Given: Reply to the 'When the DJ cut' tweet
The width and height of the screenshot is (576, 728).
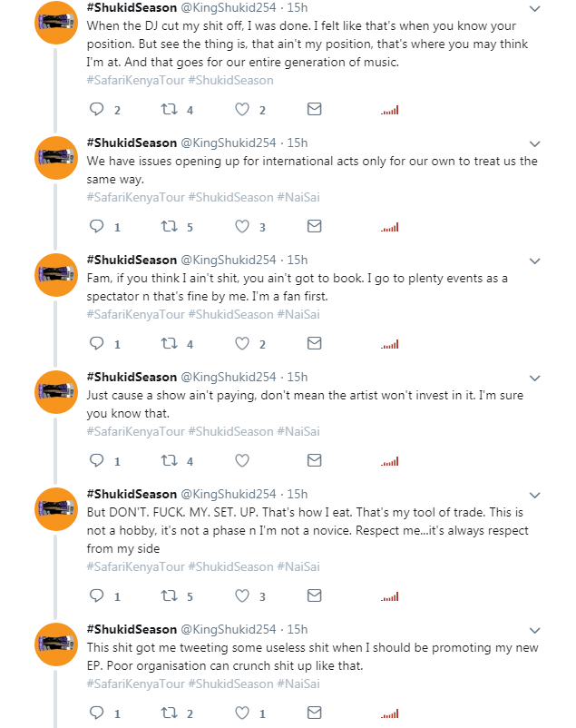Looking at the screenshot, I should pos(96,109).
